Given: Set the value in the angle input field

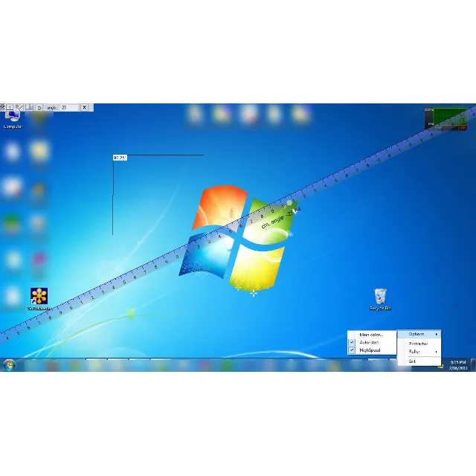Looking at the screenshot, I should coord(71,107).
